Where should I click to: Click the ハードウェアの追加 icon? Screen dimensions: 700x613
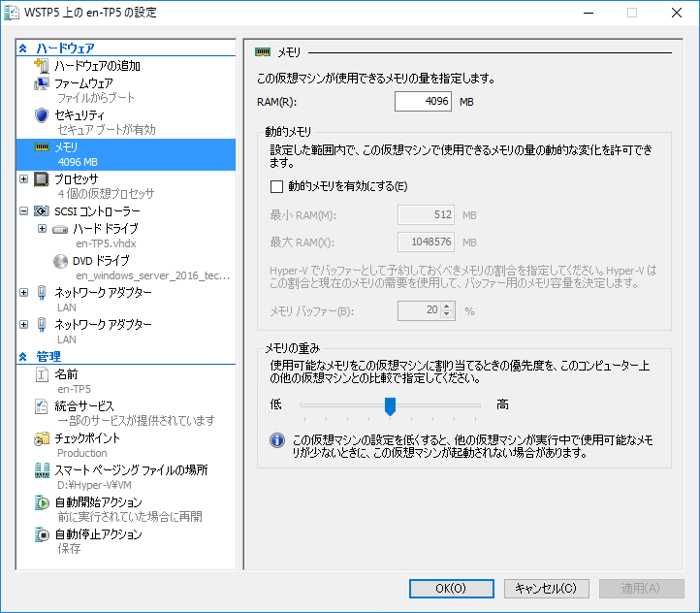tap(42, 66)
